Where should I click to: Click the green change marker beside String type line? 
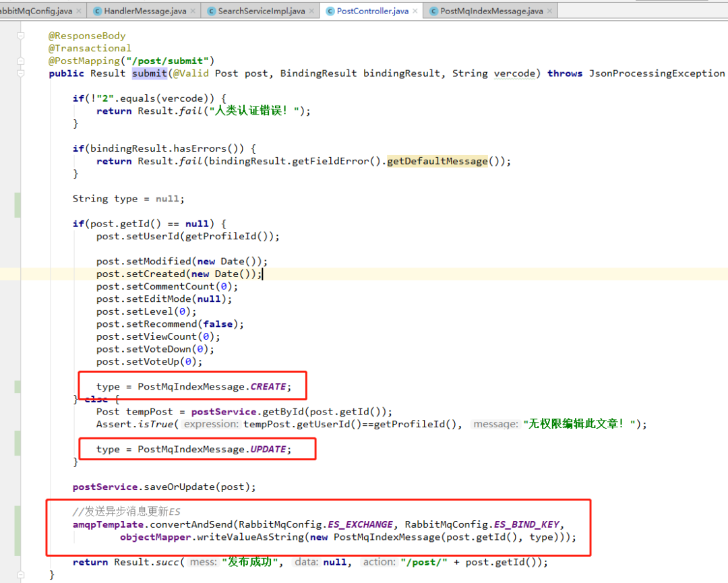point(17,205)
